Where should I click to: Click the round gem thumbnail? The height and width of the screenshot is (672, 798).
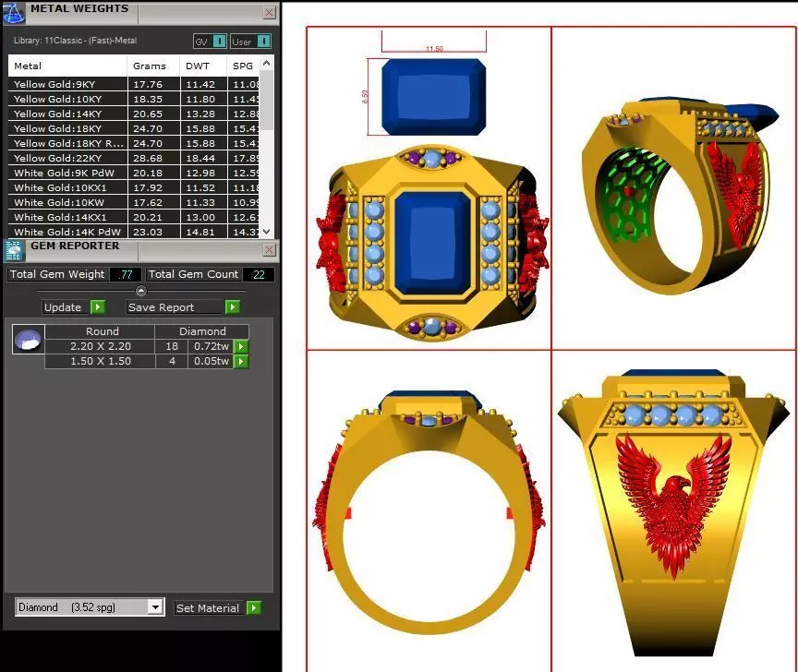point(28,340)
